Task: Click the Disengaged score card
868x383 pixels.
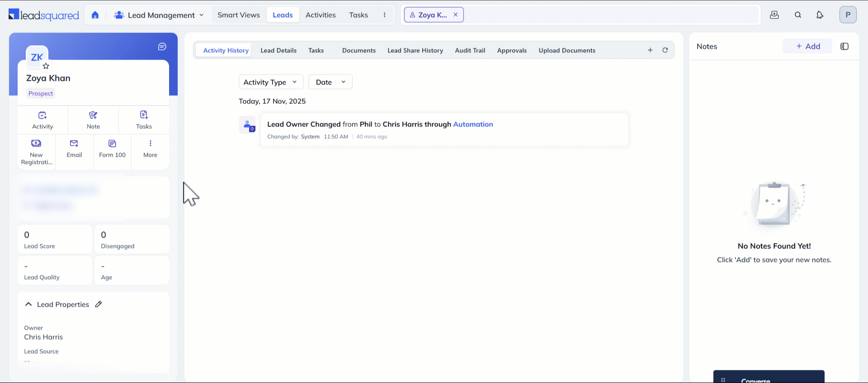Action: point(132,239)
